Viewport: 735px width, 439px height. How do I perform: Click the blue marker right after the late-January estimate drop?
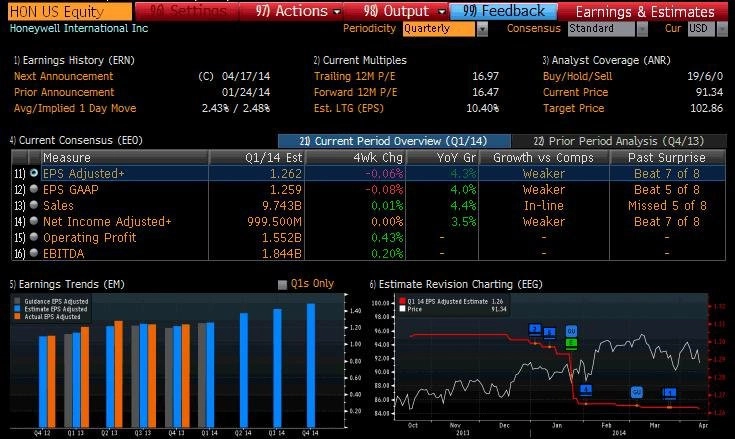tap(585, 389)
